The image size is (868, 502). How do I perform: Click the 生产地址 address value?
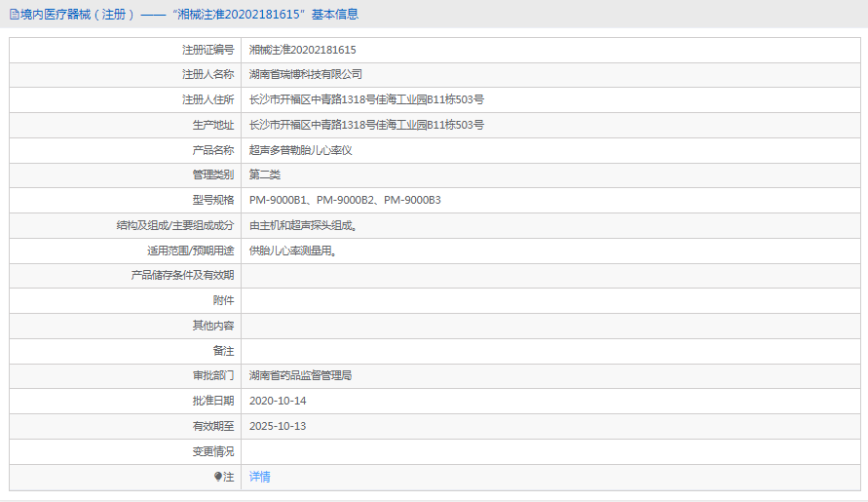coord(366,125)
